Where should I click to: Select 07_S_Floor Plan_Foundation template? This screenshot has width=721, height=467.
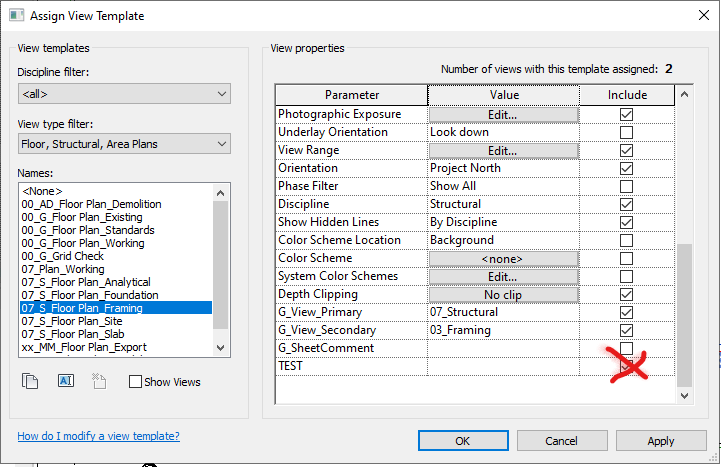(90, 295)
